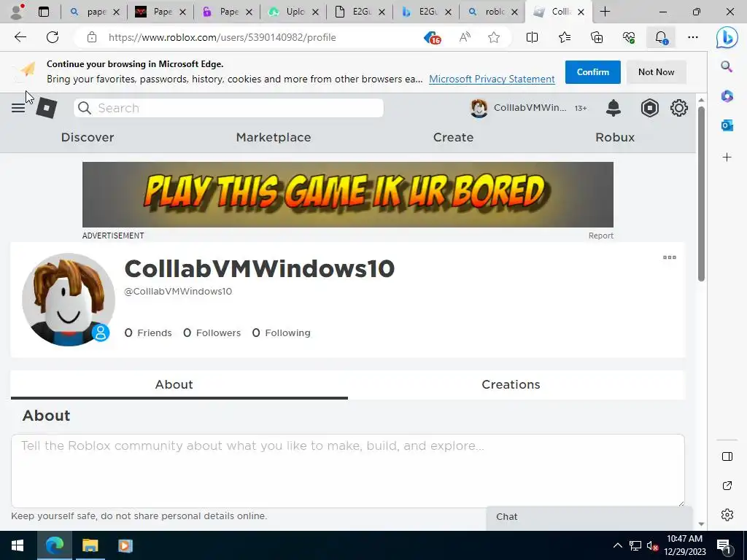The width and height of the screenshot is (747, 560).
Task: Open the Marketplace navigation item
Action: pyautogui.click(x=274, y=137)
